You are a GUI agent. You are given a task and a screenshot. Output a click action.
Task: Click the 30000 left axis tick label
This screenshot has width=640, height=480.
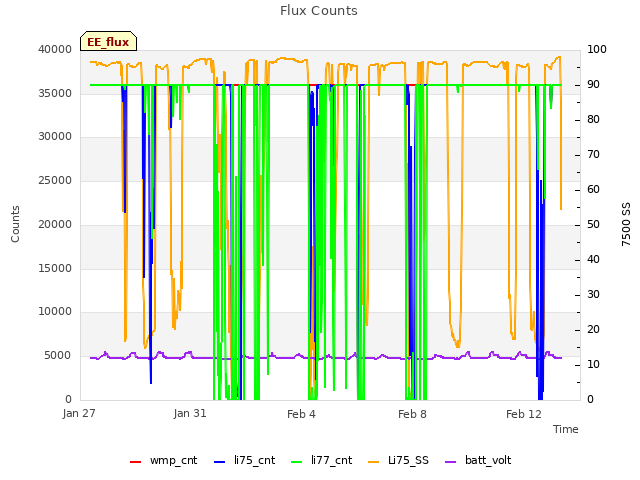pos(55,136)
